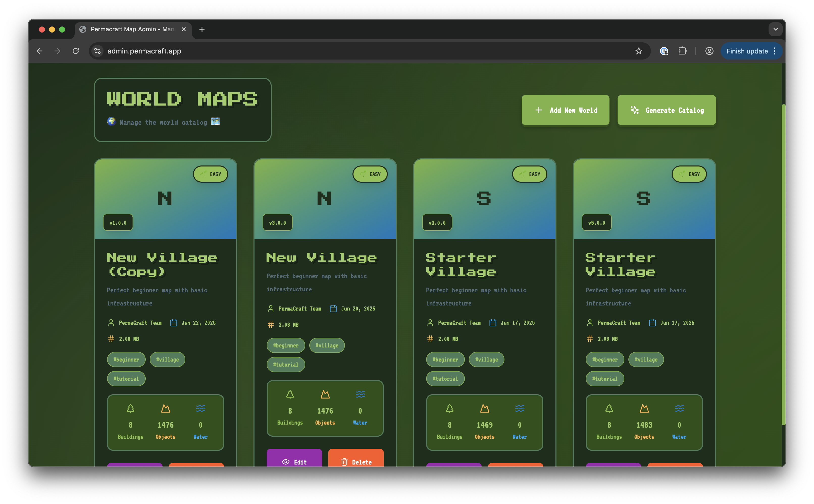Close the Permacraft Map Admin tab

pyautogui.click(x=184, y=29)
